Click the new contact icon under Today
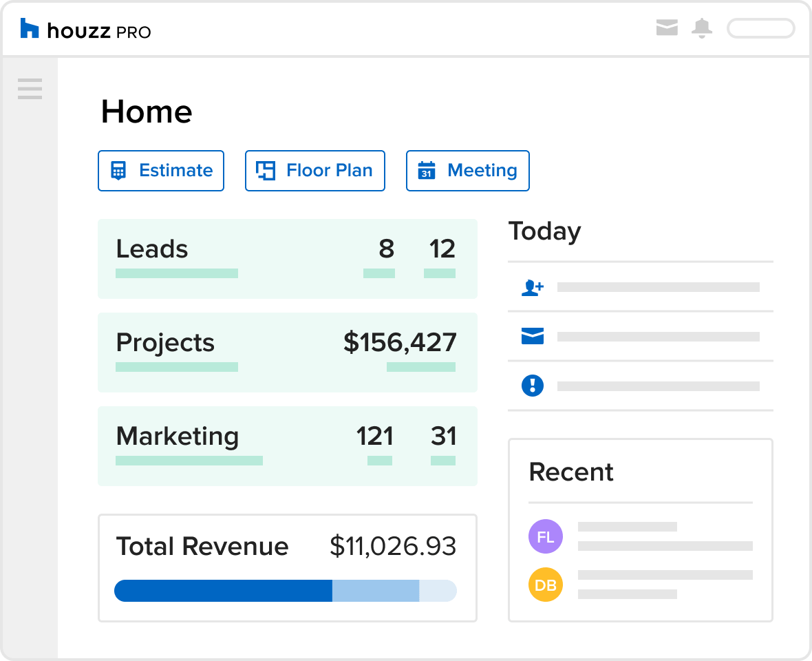Screen dimensions: 812x661 point(533,287)
